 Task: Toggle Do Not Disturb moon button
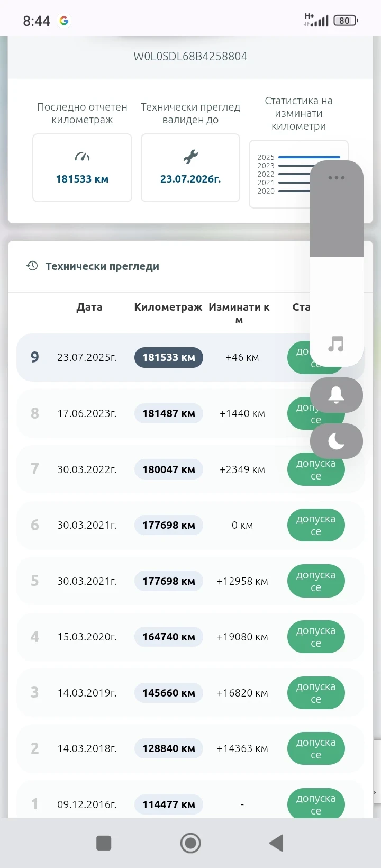pos(336,441)
